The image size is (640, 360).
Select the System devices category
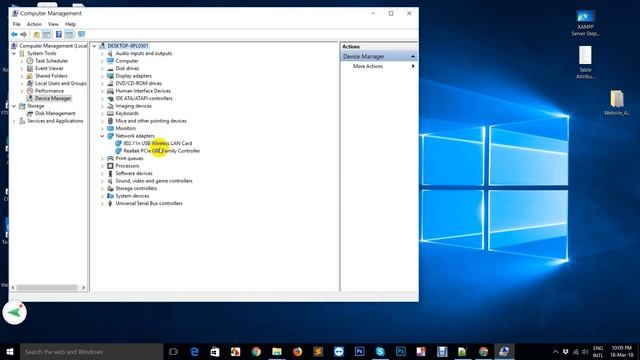(x=132, y=196)
